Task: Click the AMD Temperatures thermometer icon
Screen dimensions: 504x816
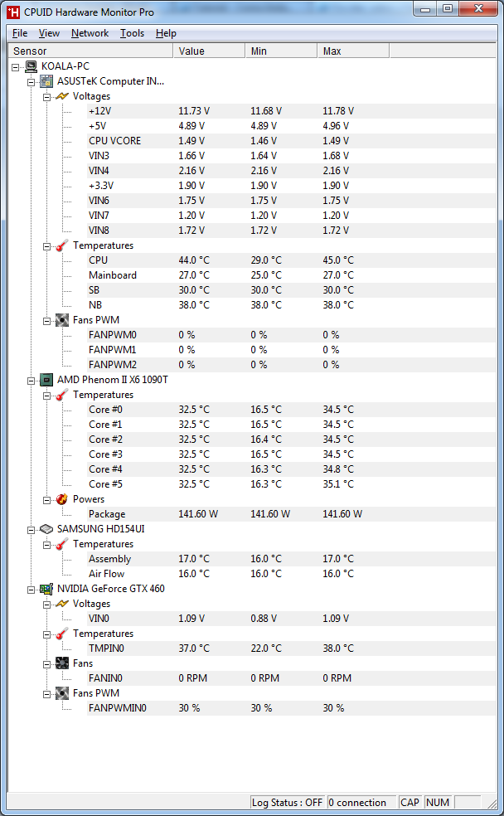Action: [x=62, y=395]
